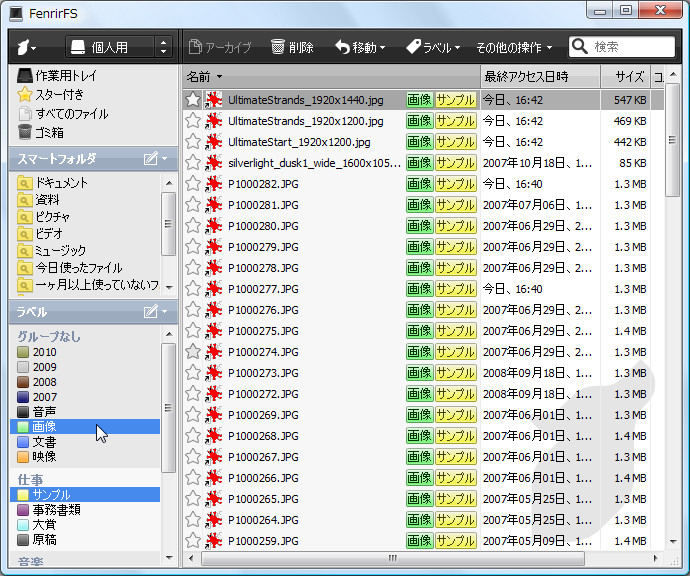Select the 文書 label
This screenshot has height=576, width=690.
coord(85,442)
